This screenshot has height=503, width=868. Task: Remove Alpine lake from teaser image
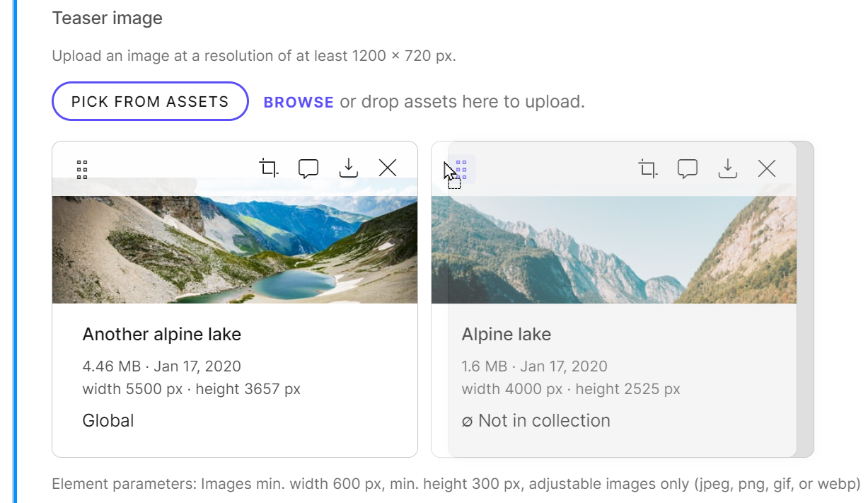pyautogui.click(x=767, y=168)
